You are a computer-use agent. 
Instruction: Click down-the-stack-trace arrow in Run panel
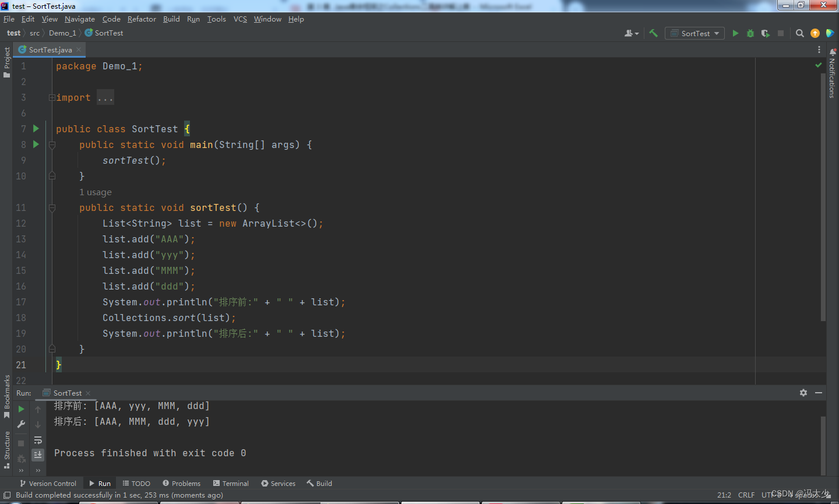tap(38, 424)
